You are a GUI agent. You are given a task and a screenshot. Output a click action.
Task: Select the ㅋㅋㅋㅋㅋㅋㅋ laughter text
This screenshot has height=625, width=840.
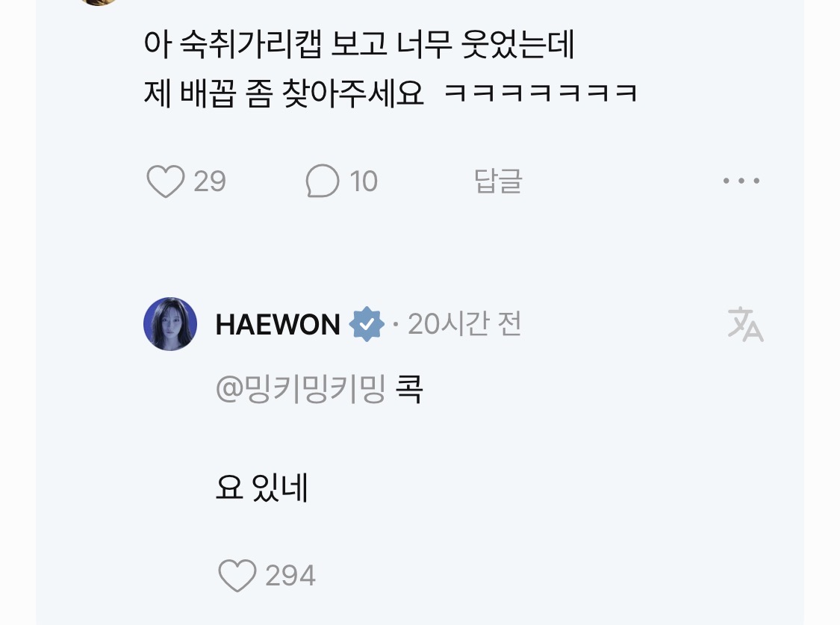point(541,93)
